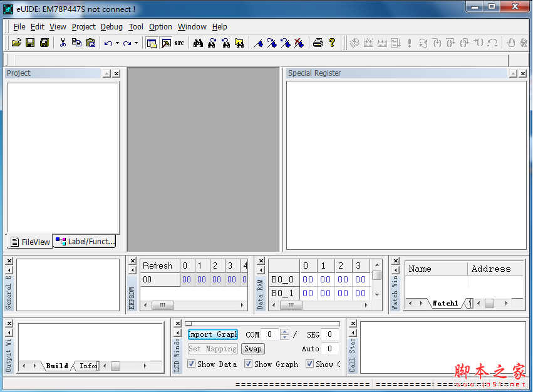The image size is (533, 392).
Task: Toggle the partially hidden third Show checkbox
Action: click(x=309, y=364)
